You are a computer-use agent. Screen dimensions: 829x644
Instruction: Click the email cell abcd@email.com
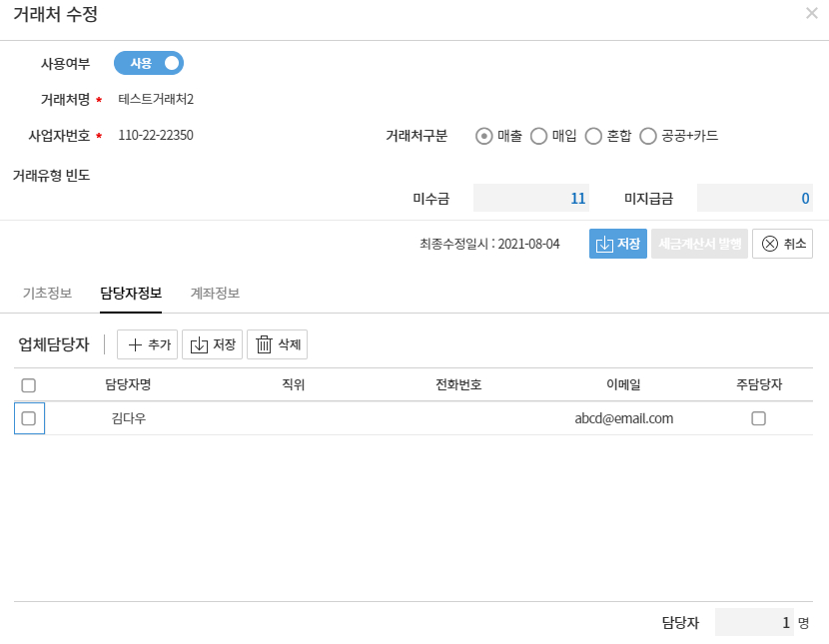click(x=623, y=418)
